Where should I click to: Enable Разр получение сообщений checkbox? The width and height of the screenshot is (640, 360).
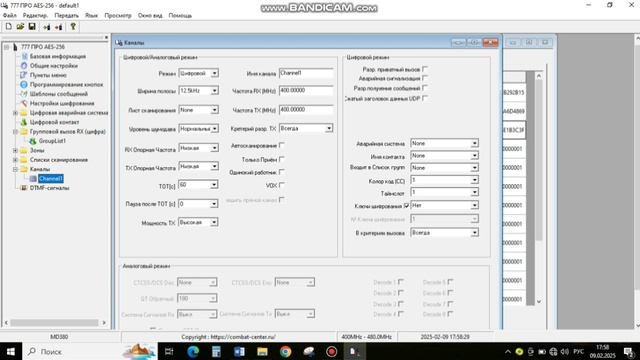pyautogui.click(x=425, y=87)
